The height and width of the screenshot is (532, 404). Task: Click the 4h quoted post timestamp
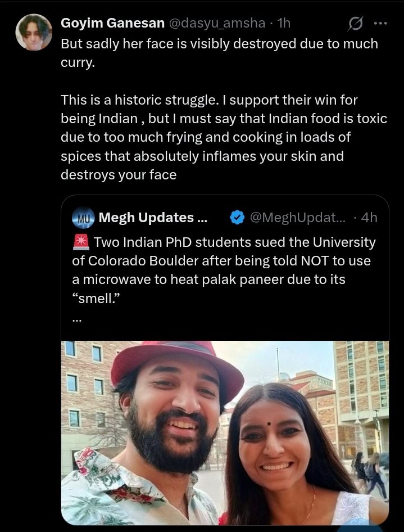coord(369,218)
